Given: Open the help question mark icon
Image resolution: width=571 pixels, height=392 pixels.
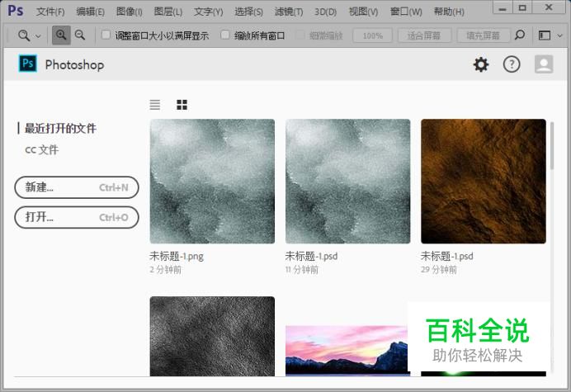Looking at the screenshot, I should [512, 64].
